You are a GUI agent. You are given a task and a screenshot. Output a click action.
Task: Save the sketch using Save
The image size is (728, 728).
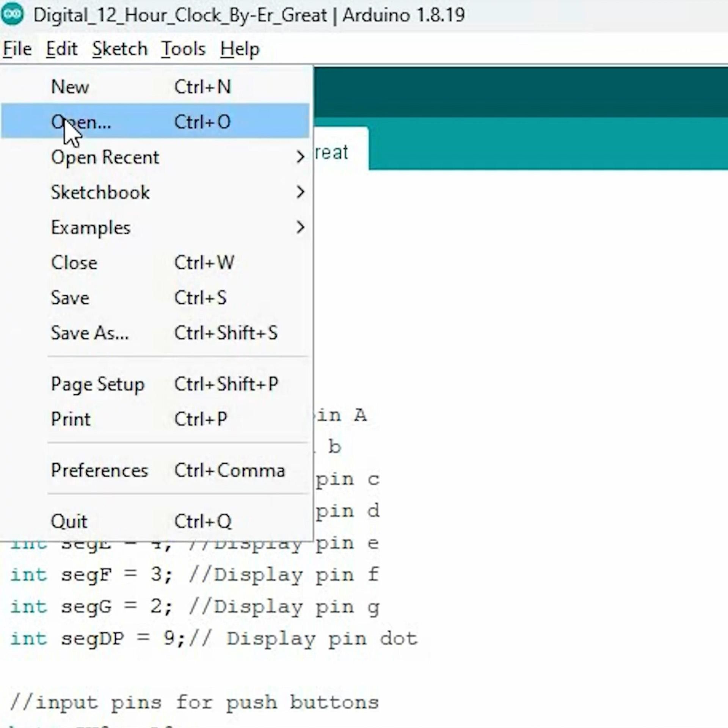(x=70, y=298)
